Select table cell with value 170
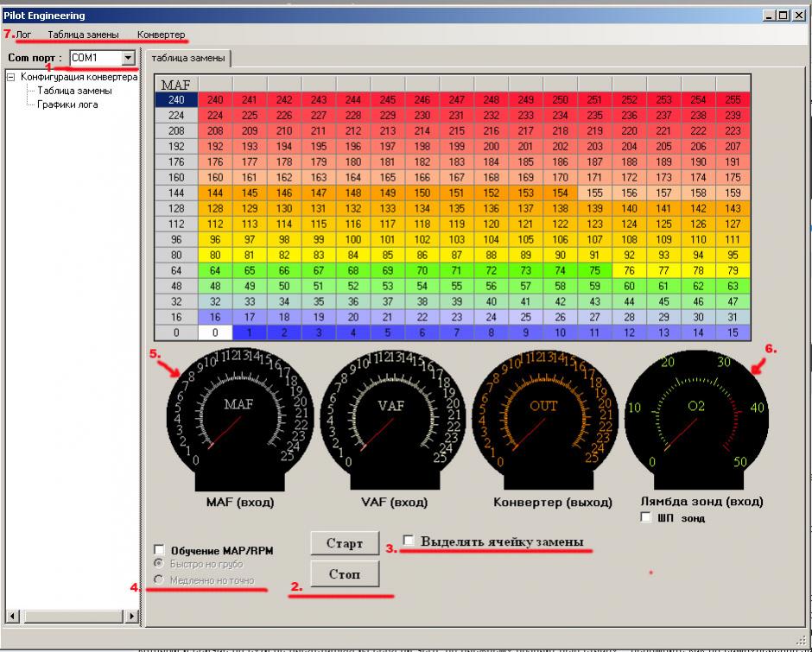 pos(561,178)
